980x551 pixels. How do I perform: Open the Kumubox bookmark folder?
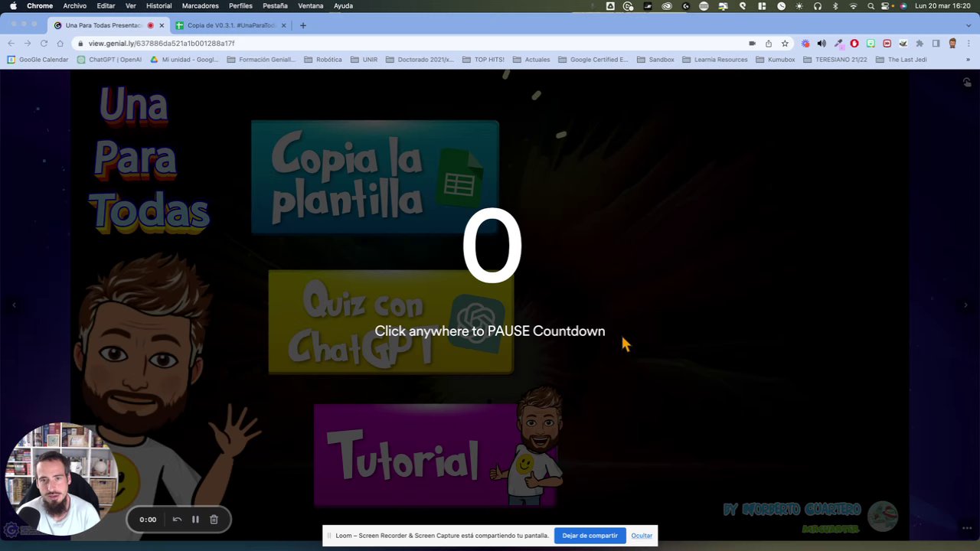click(x=776, y=60)
